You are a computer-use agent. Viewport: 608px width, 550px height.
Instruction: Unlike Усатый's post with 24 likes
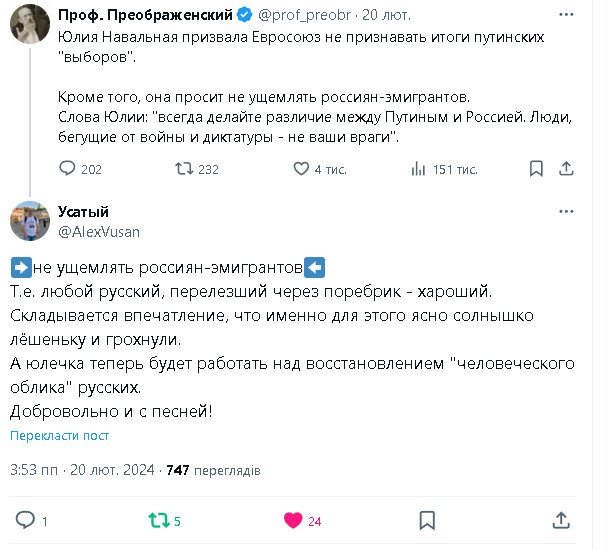pyautogui.click(x=293, y=520)
